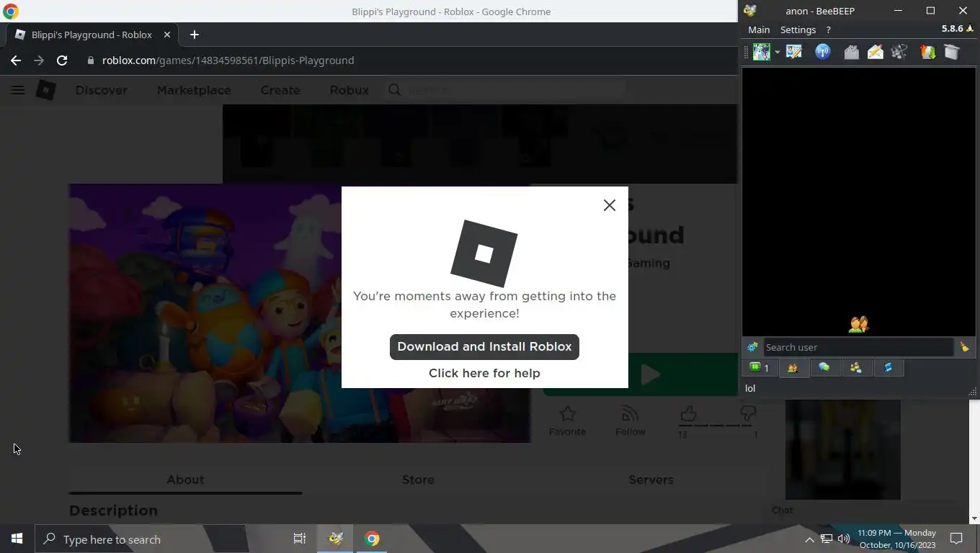This screenshot has width=980, height=553.
Task: Click the broom clear search icon
Action: click(964, 347)
